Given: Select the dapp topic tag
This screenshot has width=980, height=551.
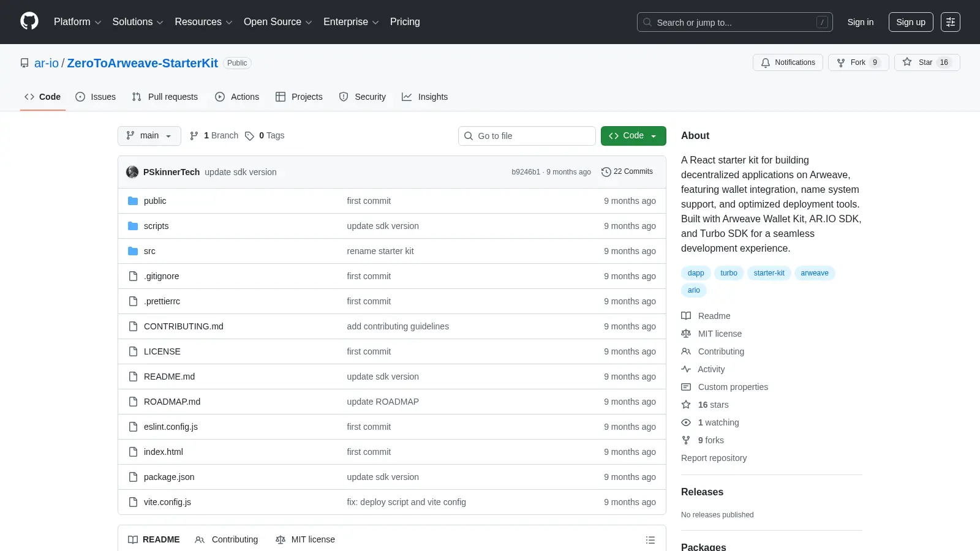Looking at the screenshot, I should pos(696,273).
